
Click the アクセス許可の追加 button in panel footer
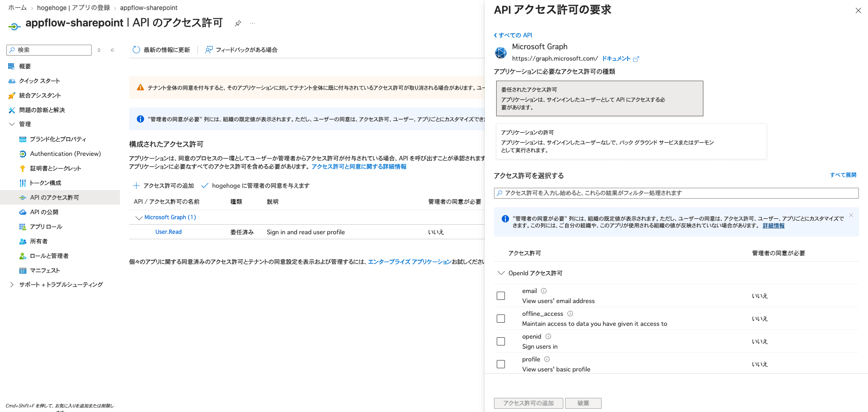[529, 403]
